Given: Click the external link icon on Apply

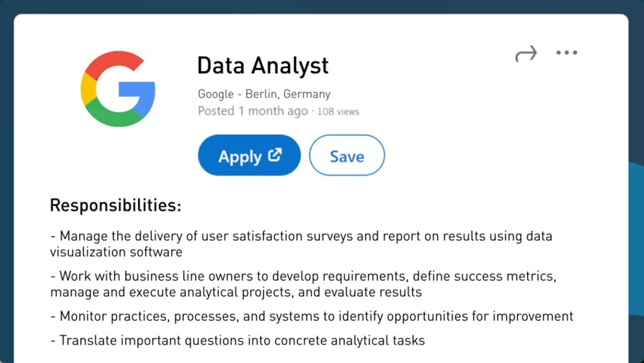Looking at the screenshot, I should pos(275,155).
